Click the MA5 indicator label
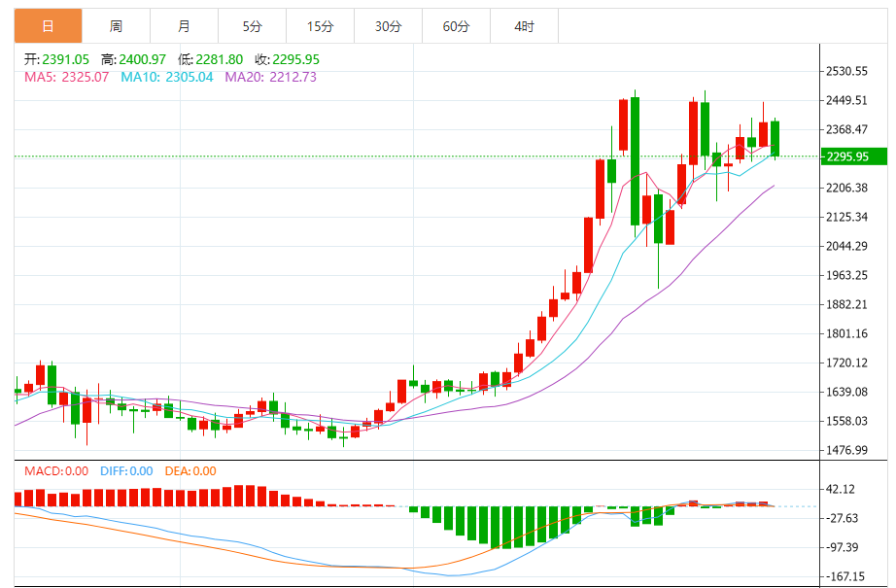 [x=66, y=77]
